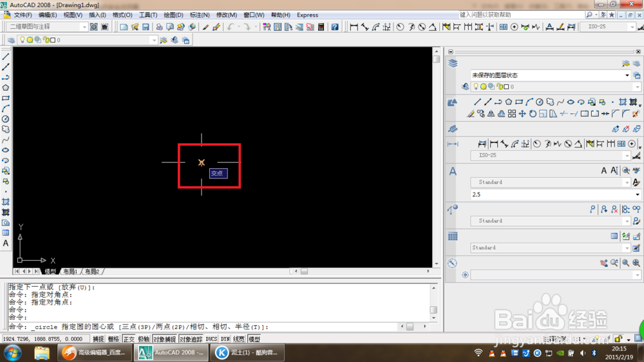Click the help search box 键入问题以获取帮助
The width and height of the screenshot is (644, 362).
(x=521, y=15)
